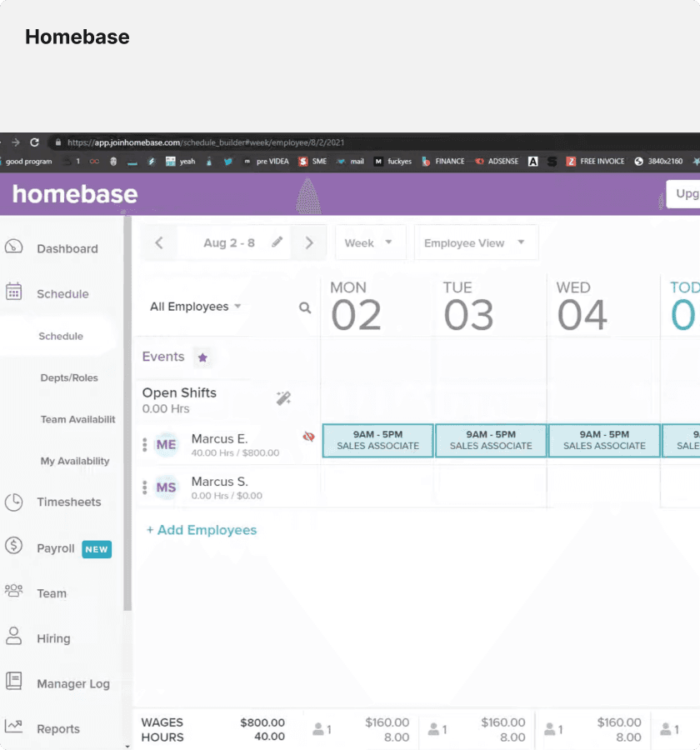Click the sidebar vertical scrollbar
This screenshot has height=750, width=700.
(127, 413)
